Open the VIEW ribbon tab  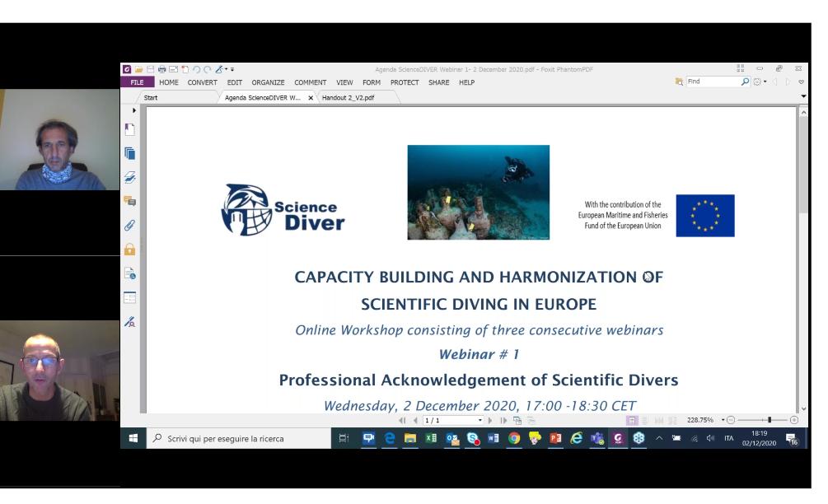coord(344,82)
